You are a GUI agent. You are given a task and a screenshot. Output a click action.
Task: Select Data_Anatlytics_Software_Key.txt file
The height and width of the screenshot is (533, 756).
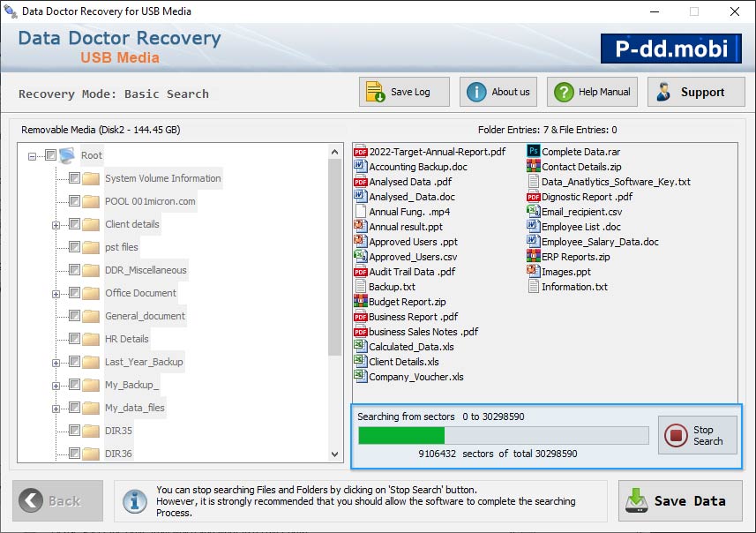point(616,182)
